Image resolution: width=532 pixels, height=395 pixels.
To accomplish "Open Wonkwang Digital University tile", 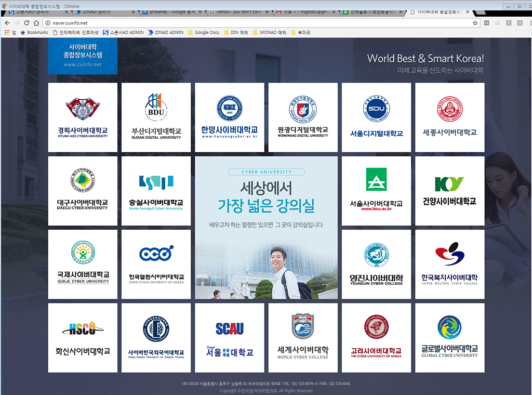I will pyautogui.click(x=303, y=117).
